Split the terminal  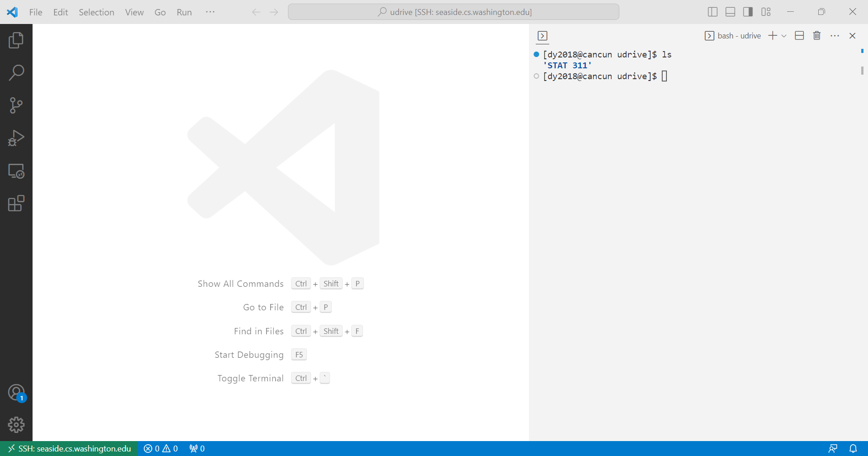pos(799,36)
